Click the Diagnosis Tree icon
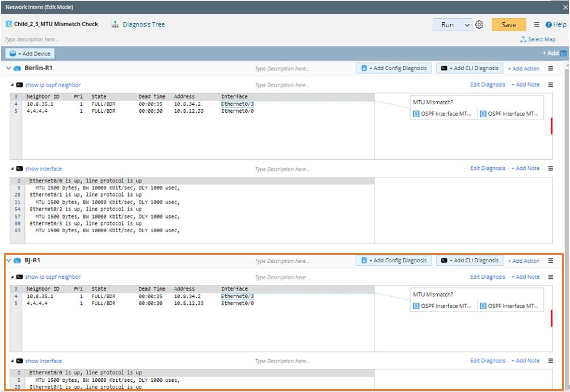 (x=115, y=24)
